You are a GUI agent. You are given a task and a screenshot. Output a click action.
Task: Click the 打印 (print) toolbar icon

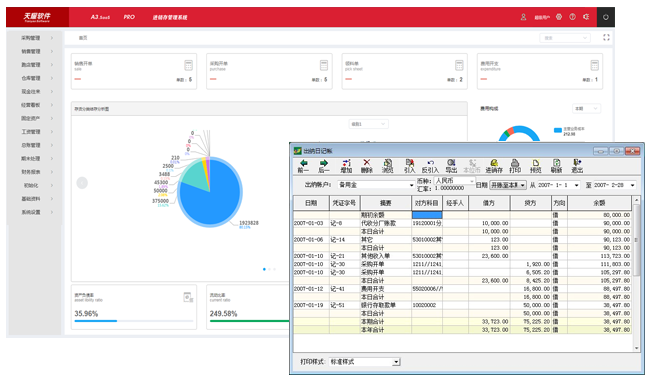tap(515, 166)
